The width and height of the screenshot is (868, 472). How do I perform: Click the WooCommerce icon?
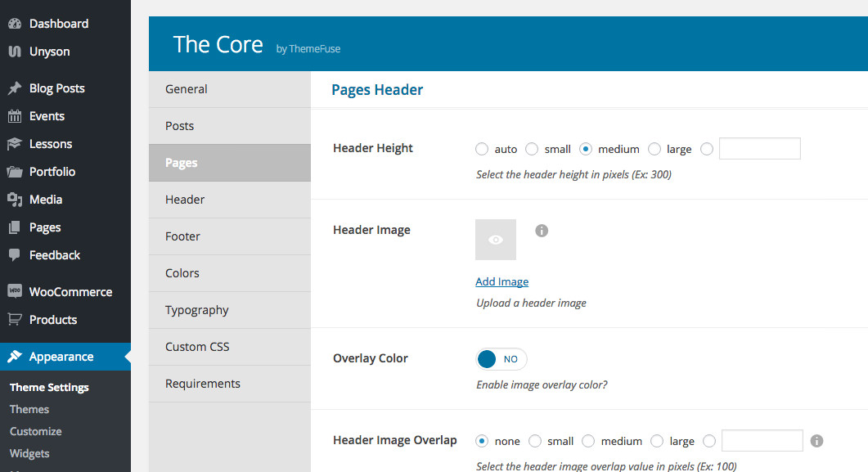pos(15,291)
